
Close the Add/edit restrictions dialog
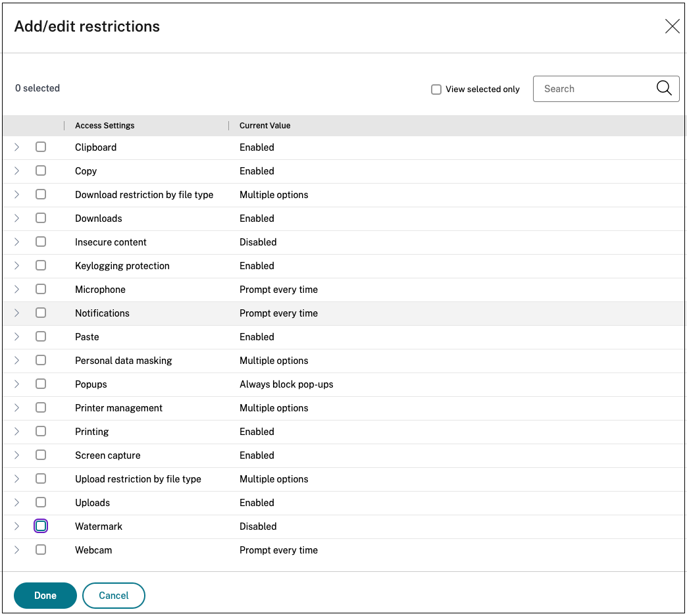(x=672, y=26)
